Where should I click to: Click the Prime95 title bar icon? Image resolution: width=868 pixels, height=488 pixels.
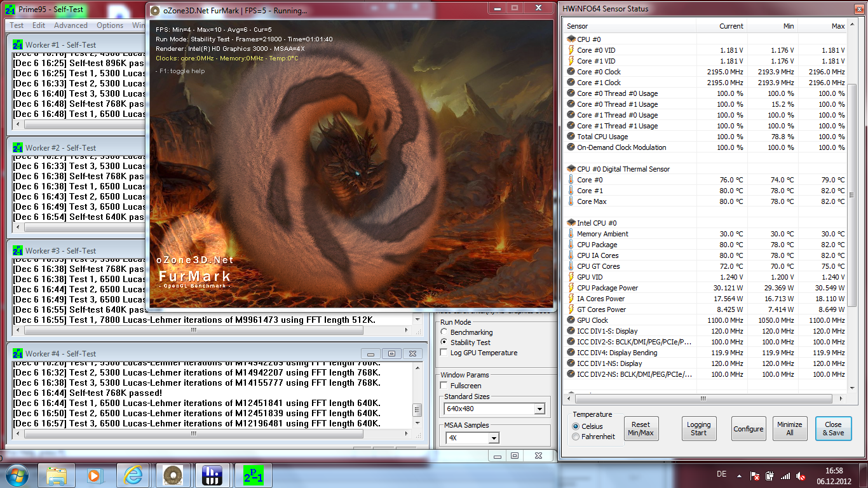pyautogui.click(x=10, y=10)
